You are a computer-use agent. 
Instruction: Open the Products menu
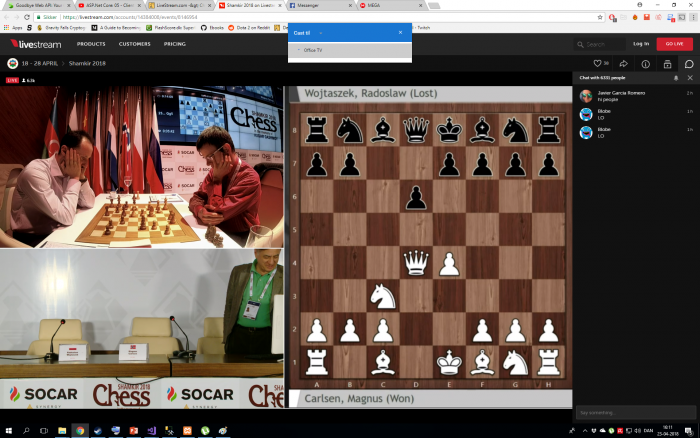pos(91,44)
